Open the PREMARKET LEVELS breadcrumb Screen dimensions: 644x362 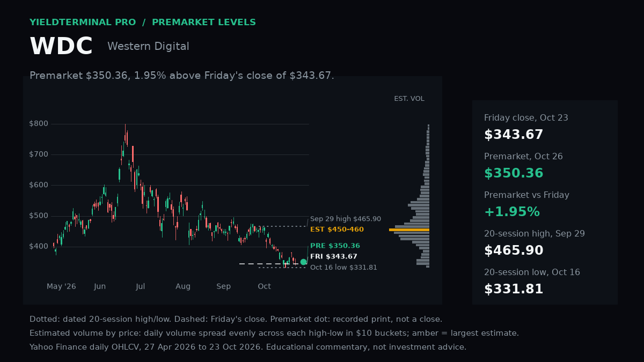204,23
